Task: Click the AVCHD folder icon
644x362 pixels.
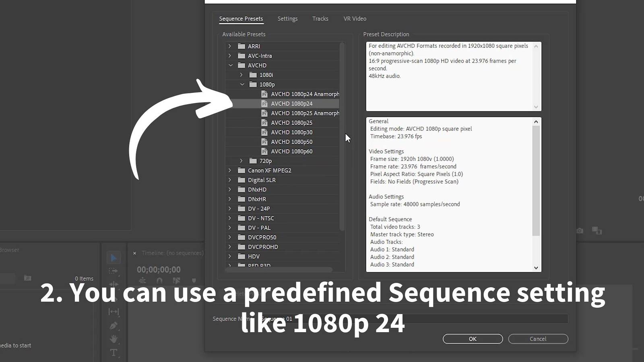Action: [x=242, y=66]
